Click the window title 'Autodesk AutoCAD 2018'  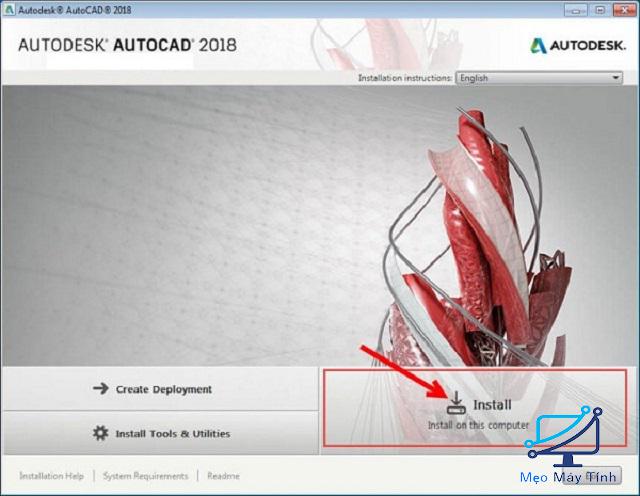[x=75, y=10]
